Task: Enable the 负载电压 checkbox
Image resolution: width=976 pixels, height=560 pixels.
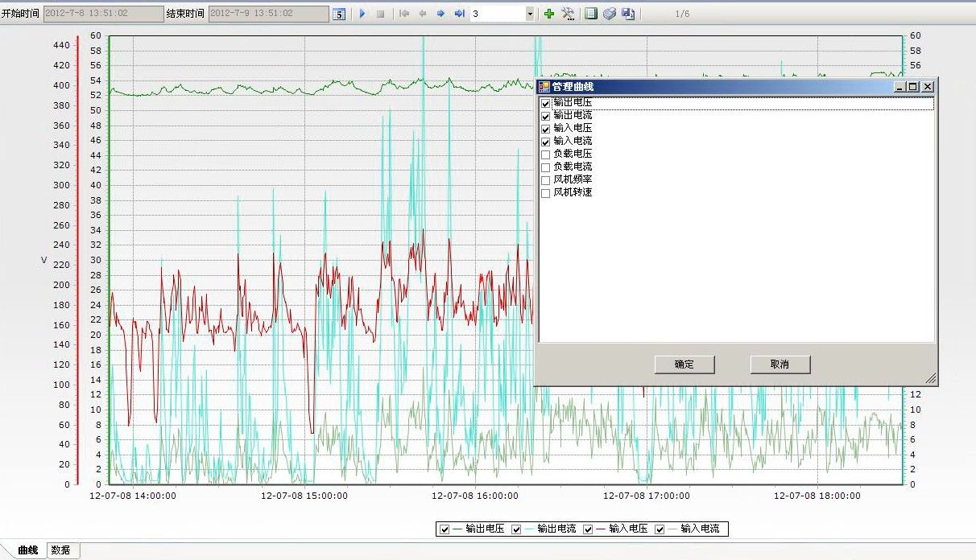Action: [546, 154]
